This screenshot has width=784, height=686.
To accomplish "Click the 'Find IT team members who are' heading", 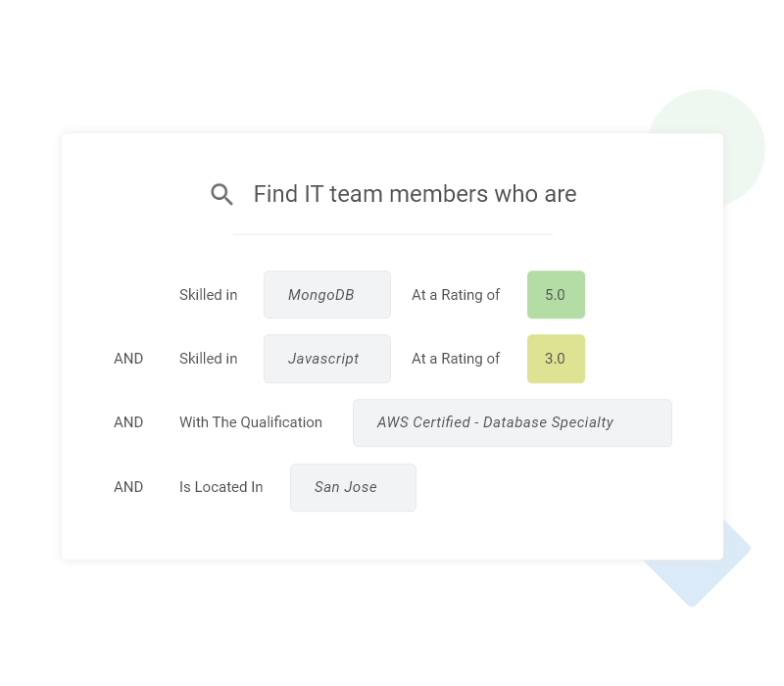I will pyautogui.click(x=415, y=194).
